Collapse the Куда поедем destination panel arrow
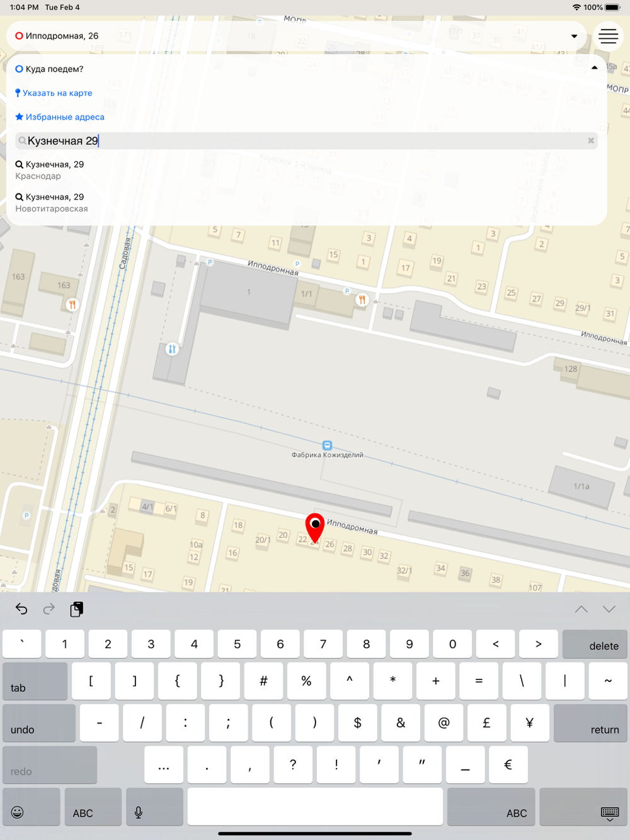 pyautogui.click(x=594, y=68)
